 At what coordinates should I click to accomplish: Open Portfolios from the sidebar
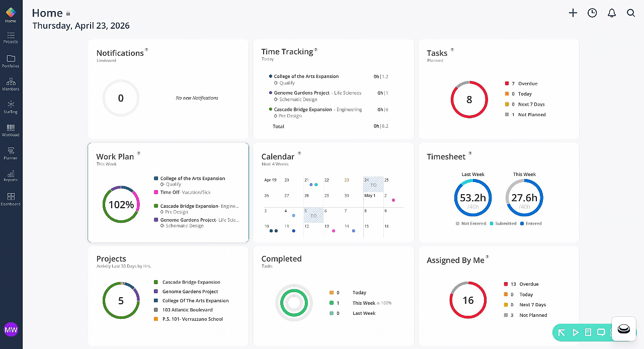pos(11,61)
